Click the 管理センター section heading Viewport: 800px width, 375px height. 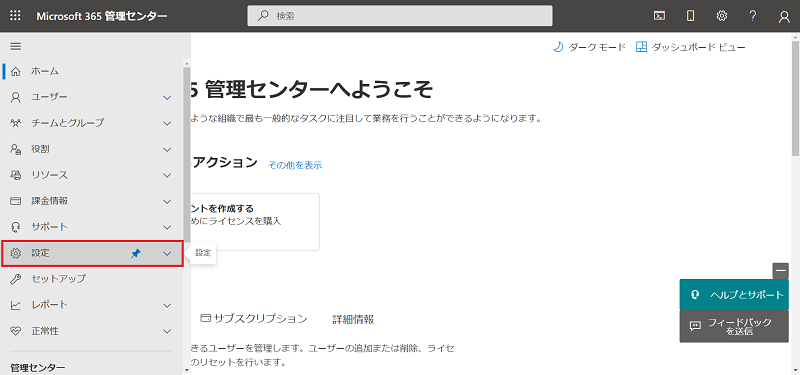point(38,368)
